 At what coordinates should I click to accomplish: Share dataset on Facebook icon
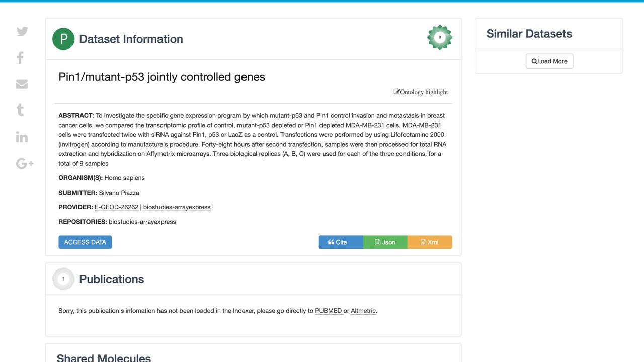pos(20,58)
